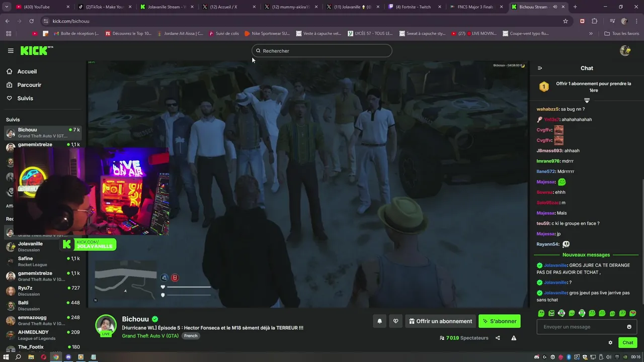Open the emoji picker in message box
644x362 pixels.
coord(629,327)
